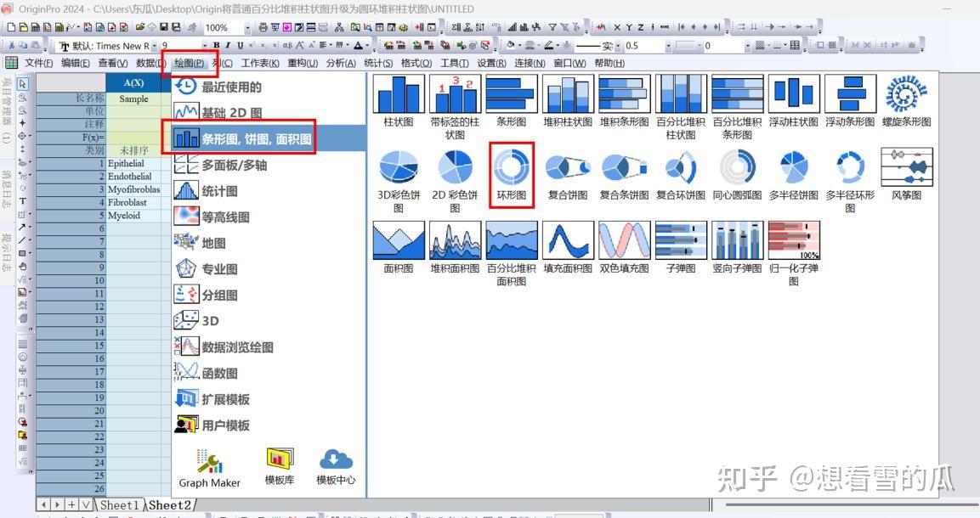Select the 竖向子弹图 template
The width and height of the screenshot is (980, 518).
coord(737,247)
